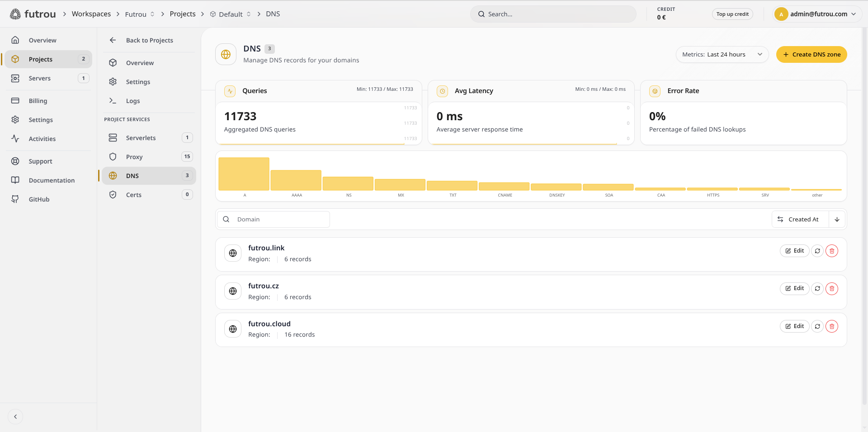Image resolution: width=868 pixels, height=432 pixels.
Task: Click the sort direction arrow icon
Action: [837, 219]
